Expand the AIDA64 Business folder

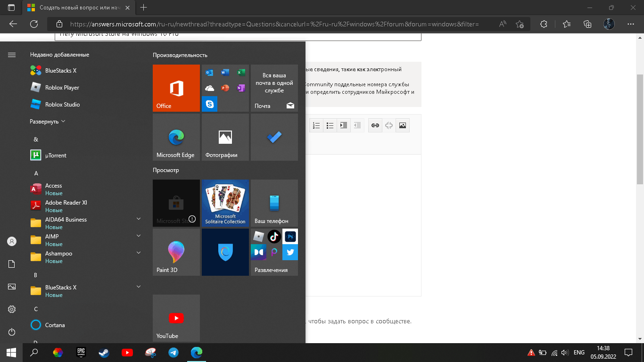pos(139,219)
